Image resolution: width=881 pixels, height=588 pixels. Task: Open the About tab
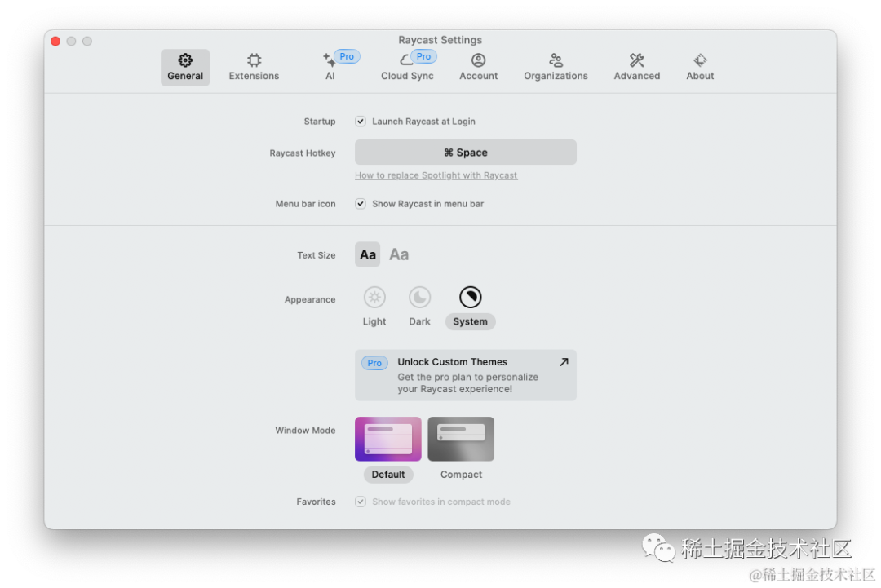tap(700, 67)
